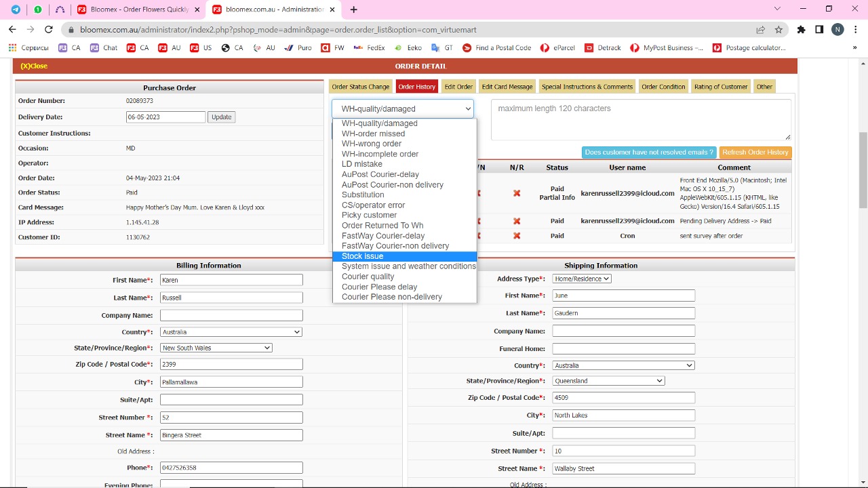This screenshot has width=868, height=488.
Task: Click the red X in the Paid Partial Info row
Action: (x=517, y=193)
